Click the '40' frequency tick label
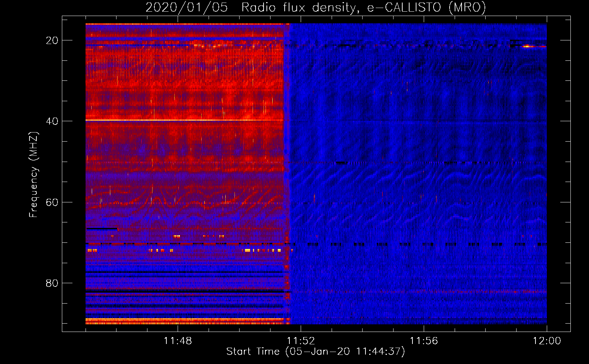The height and width of the screenshot is (364, 589). pyautogui.click(x=52, y=121)
